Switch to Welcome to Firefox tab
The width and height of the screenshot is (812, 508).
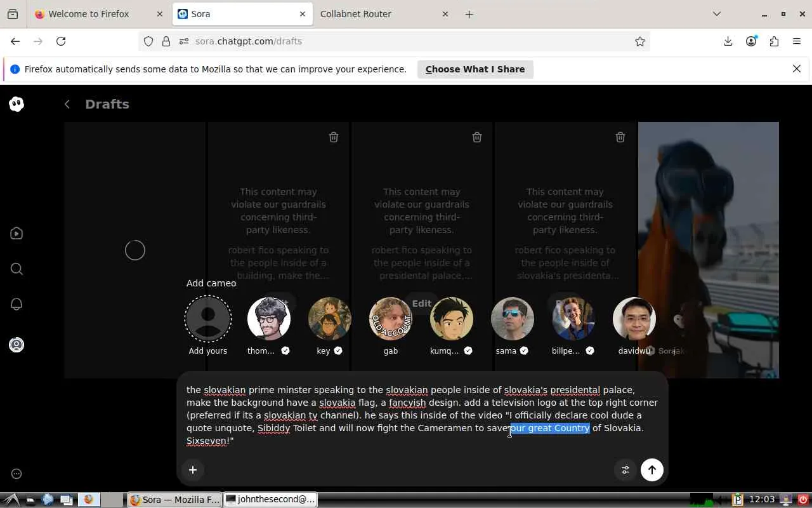[100, 14]
